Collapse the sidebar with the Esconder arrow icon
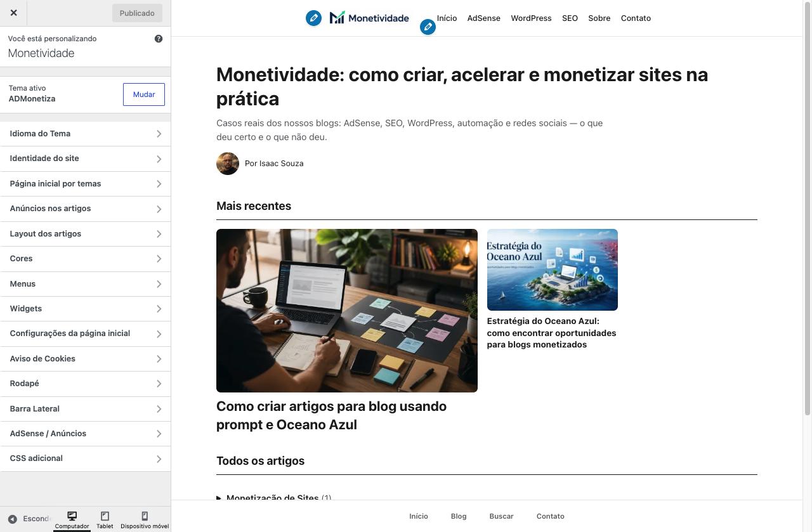 pos(12,519)
